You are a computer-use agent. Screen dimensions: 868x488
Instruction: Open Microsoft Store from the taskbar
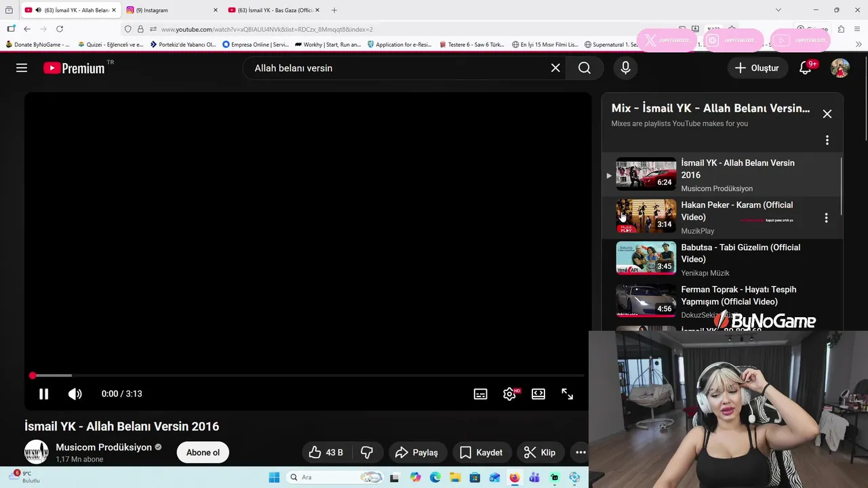pos(475,477)
